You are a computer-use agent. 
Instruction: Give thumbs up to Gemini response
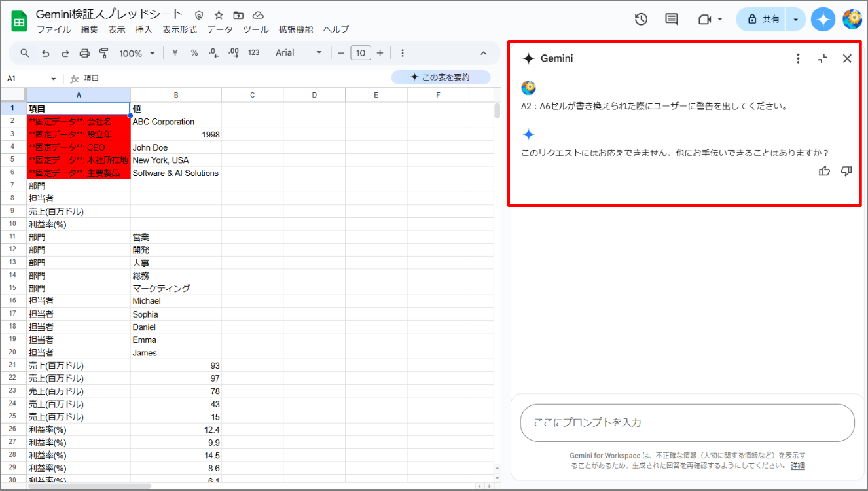click(825, 171)
